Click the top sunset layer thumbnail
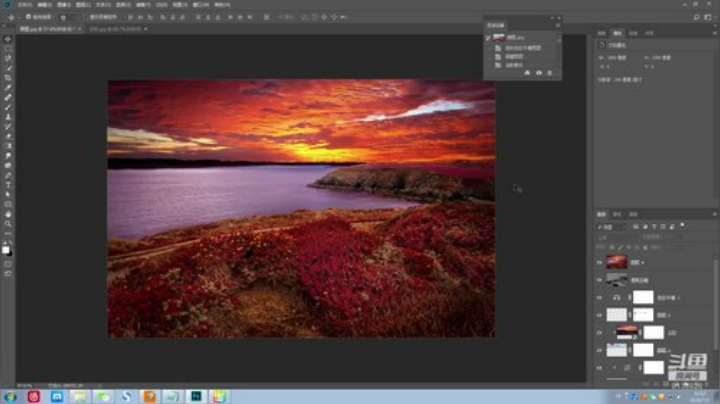Screen dimensions: 720x404 click(616, 263)
